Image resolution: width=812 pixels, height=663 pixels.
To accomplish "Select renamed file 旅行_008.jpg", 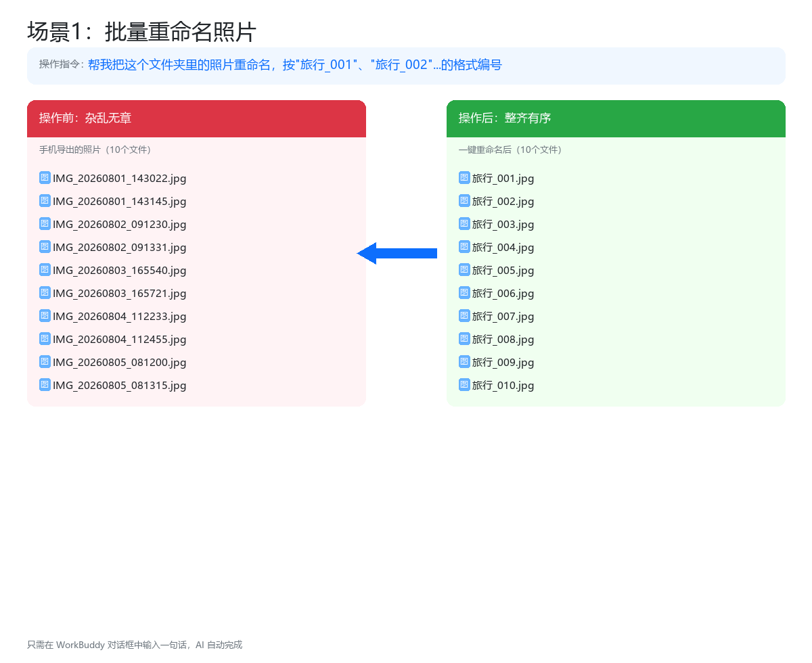I will pyautogui.click(x=503, y=340).
